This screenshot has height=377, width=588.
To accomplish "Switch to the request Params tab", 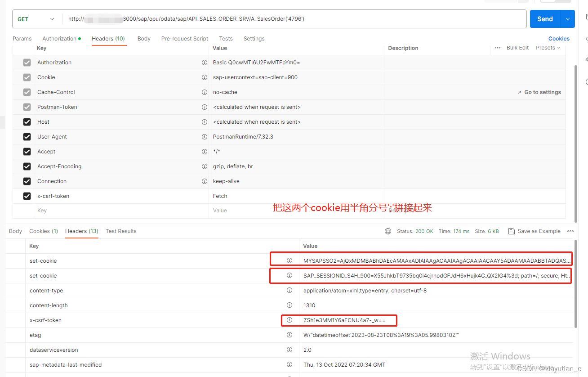I will (22, 39).
